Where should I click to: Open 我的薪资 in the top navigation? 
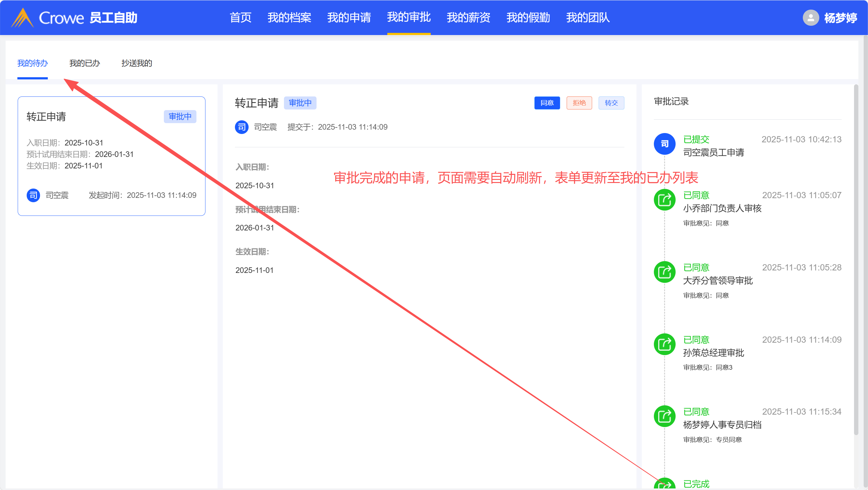click(468, 17)
